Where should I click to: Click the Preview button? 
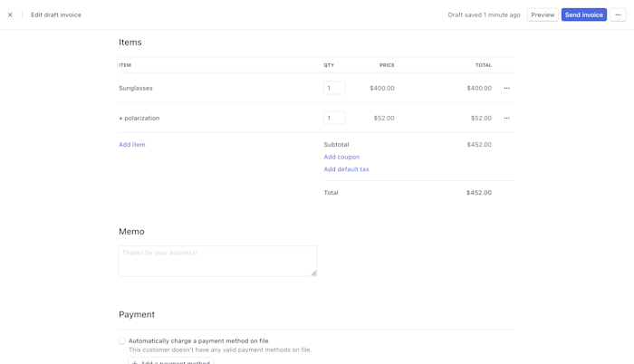point(543,14)
